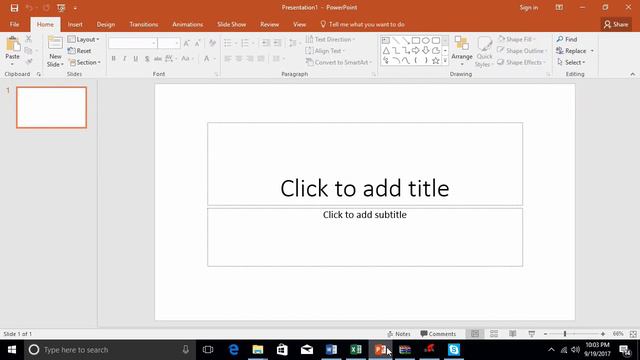Collapse the ribbon with chevron
The image size is (640, 360).
point(632,74)
